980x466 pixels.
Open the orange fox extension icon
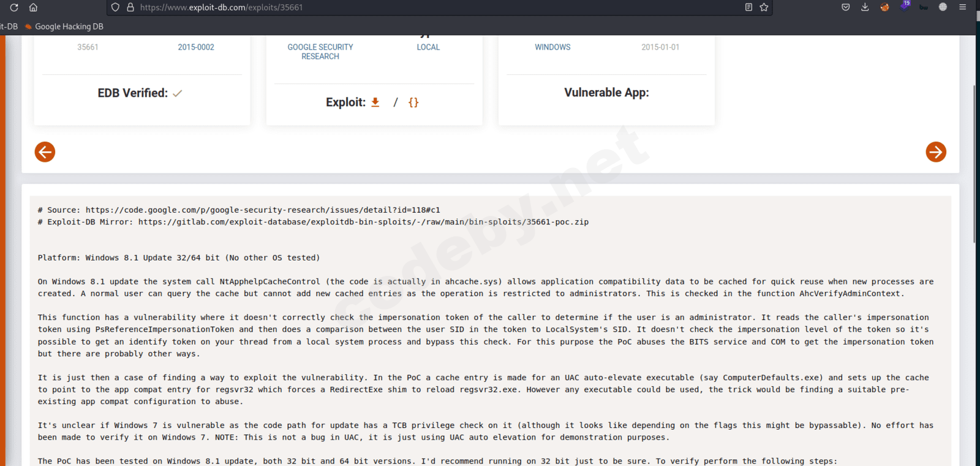(x=884, y=7)
